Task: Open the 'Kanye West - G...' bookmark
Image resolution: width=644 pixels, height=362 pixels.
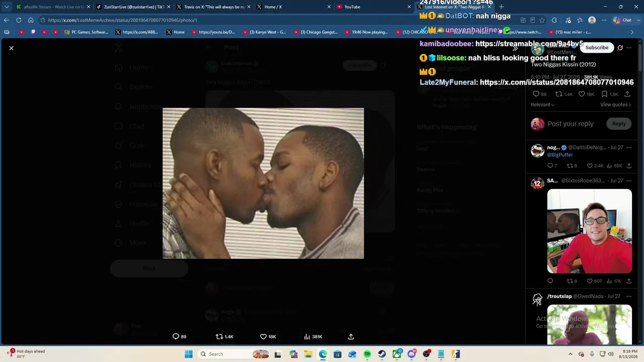Action: 264,32
